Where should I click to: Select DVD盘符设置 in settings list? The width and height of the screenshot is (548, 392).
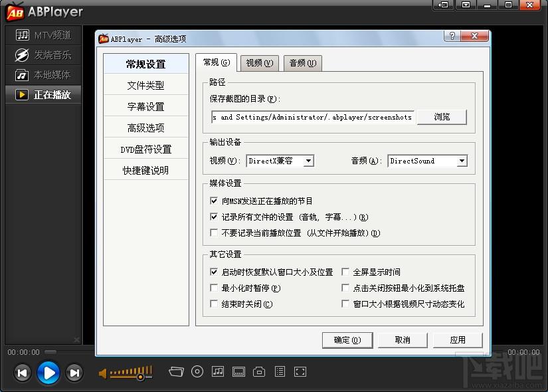pyautogui.click(x=146, y=149)
